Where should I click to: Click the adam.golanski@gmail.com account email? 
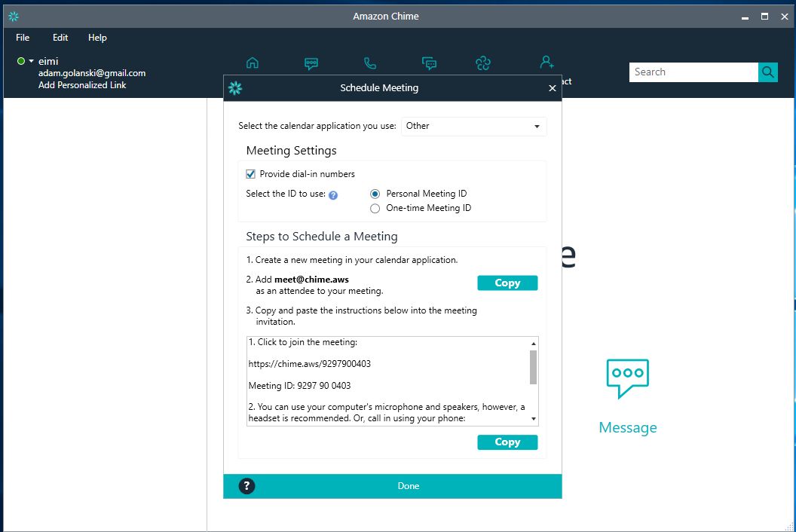click(x=92, y=73)
